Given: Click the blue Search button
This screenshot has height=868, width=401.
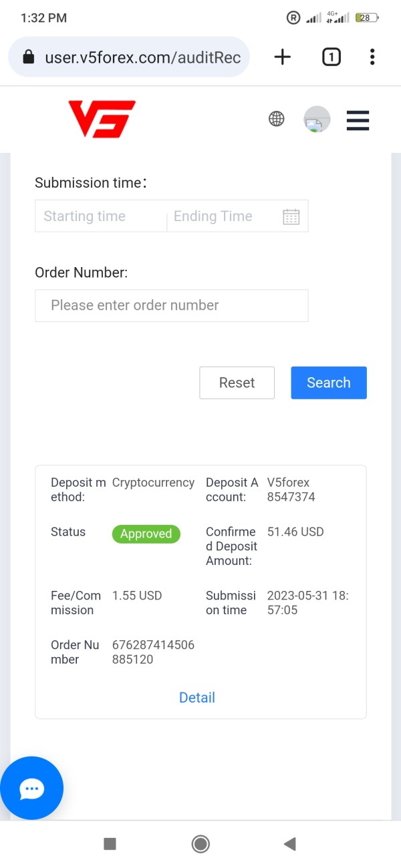Looking at the screenshot, I should pyautogui.click(x=329, y=383).
